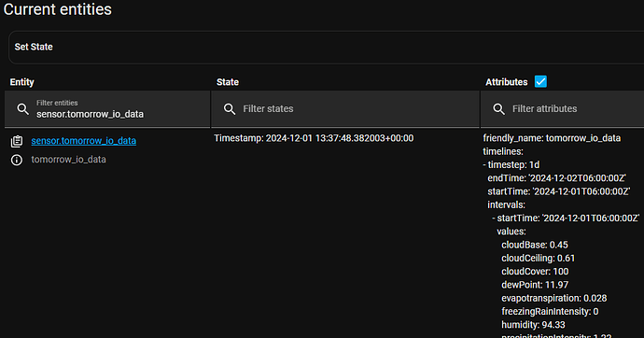Click the tomorrow_io_data friendly name under entity
644x338 pixels.
pyautogui.click(x=68, y=160)
